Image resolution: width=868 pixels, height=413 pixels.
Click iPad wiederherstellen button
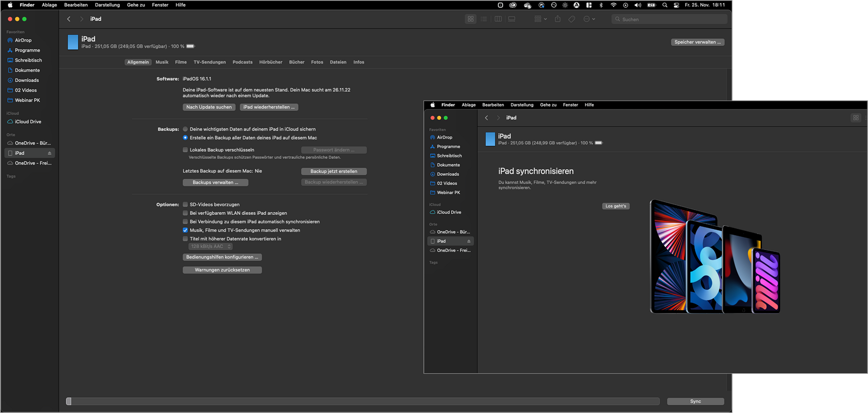pos(269,107)
